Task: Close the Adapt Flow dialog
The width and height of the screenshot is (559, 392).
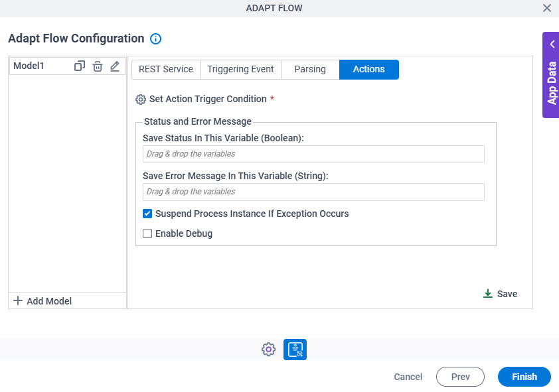Action: click(547, 8)
